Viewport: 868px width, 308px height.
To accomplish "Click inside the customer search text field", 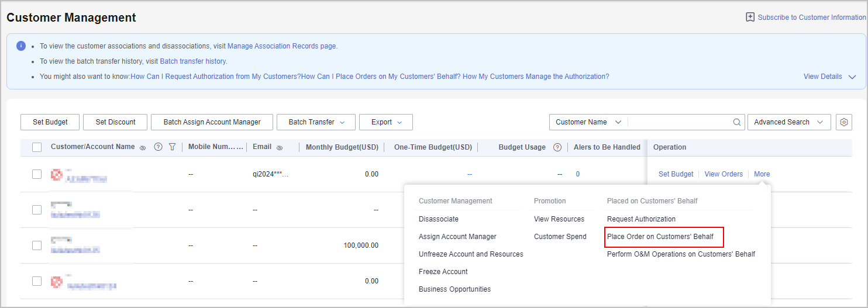I will click(678, 122).
